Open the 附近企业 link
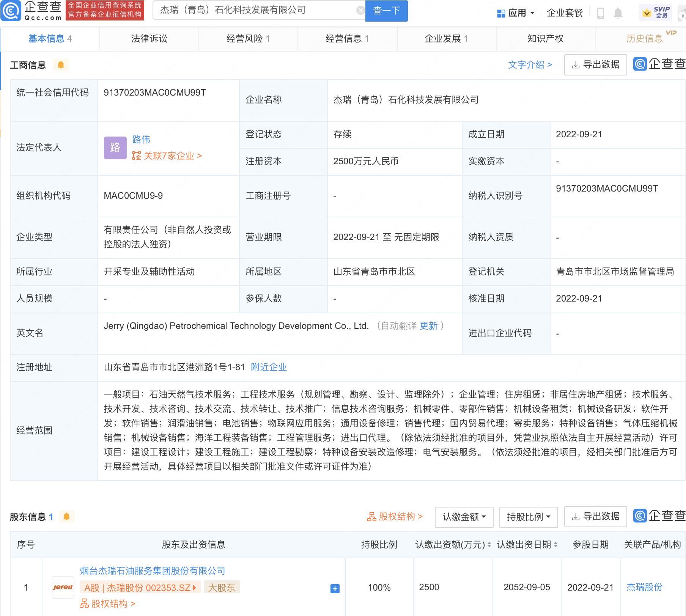The width and height of the screenshot is (686, 616). [269, 367]
